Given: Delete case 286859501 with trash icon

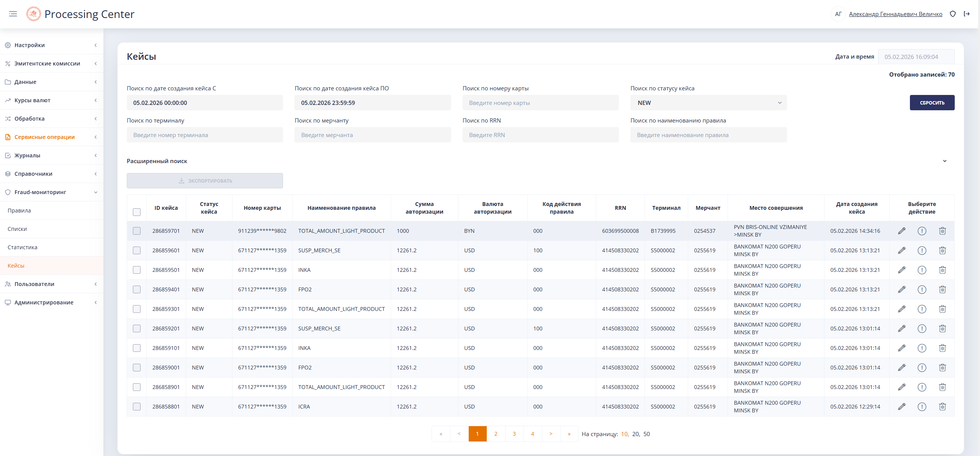Looking at the screenshot, I should pos(942,270).
